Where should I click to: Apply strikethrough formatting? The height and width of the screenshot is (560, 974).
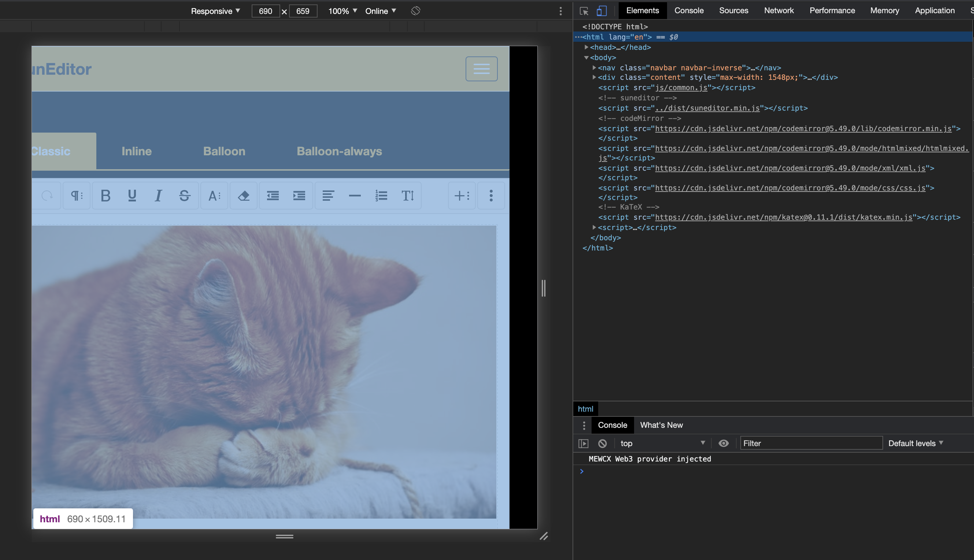click(185, 196)
